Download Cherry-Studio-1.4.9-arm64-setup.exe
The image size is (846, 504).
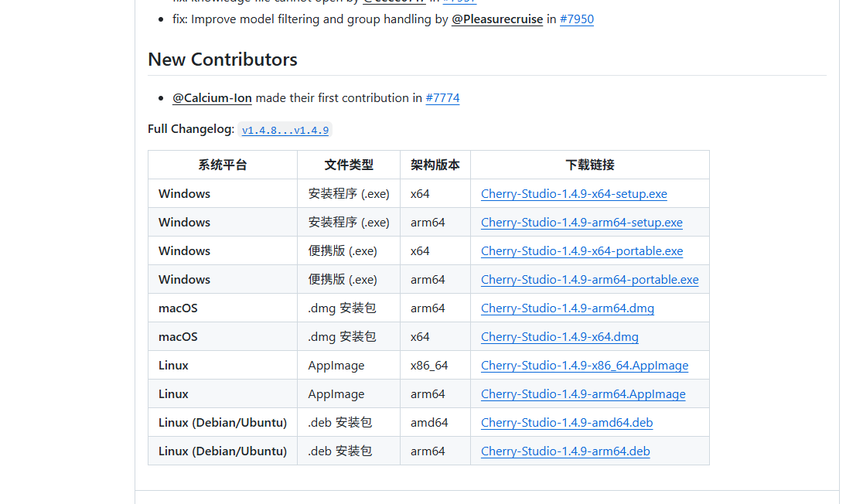click(x=582, y=223)
